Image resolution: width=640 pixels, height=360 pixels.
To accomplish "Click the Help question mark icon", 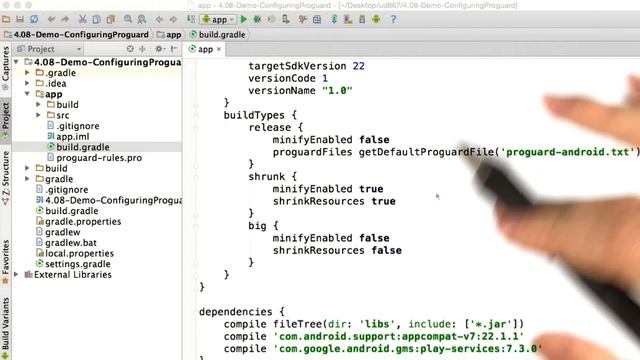I will point(393,19).
